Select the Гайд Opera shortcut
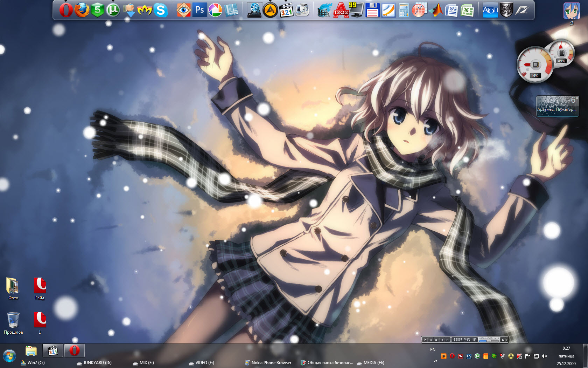 tap(40, 289)
